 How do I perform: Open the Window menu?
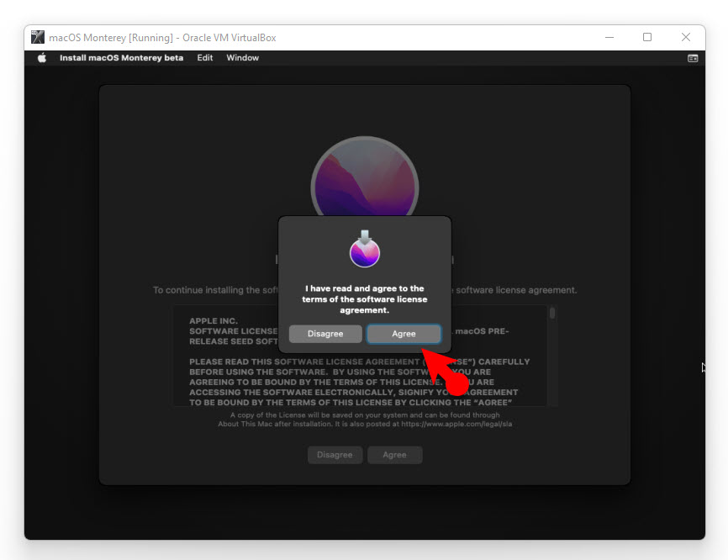(x=243, y=58)
